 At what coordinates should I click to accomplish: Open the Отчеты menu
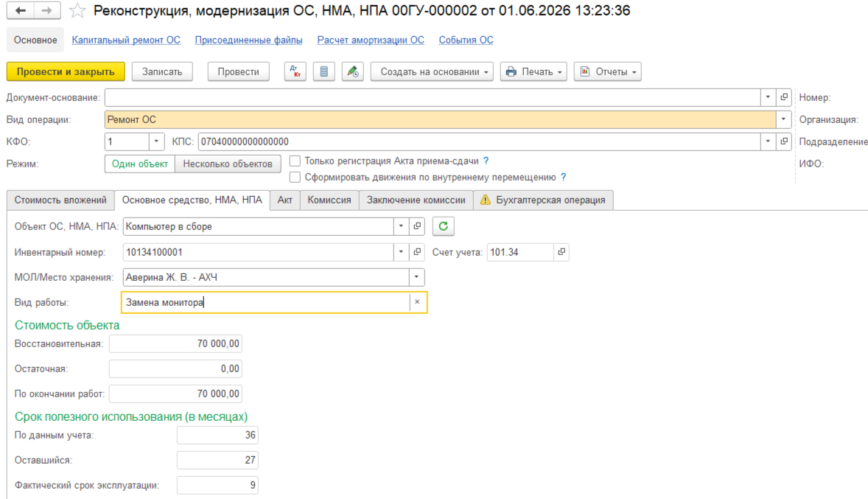[607, 71]
